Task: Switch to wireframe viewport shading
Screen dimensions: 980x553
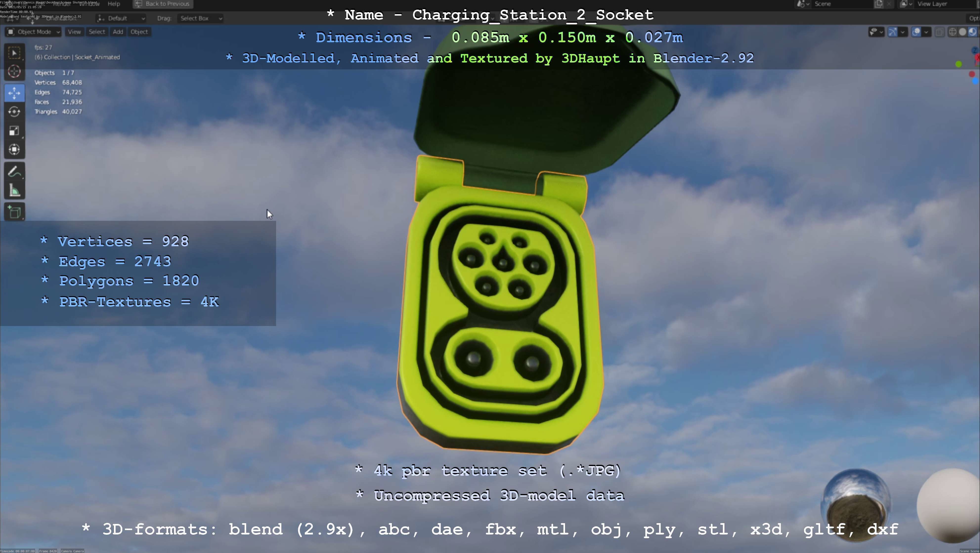Action: 953,32
